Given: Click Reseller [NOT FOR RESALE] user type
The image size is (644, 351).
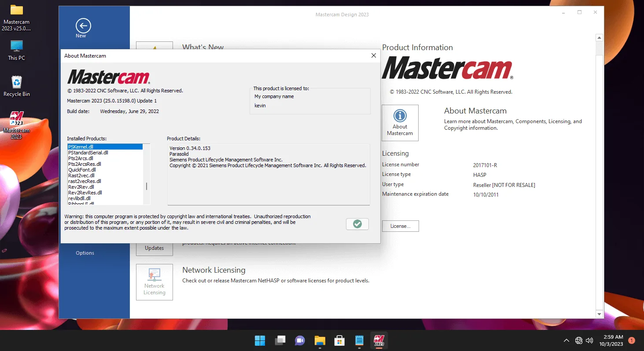Looking at the screenshot, I should (504, 185).
